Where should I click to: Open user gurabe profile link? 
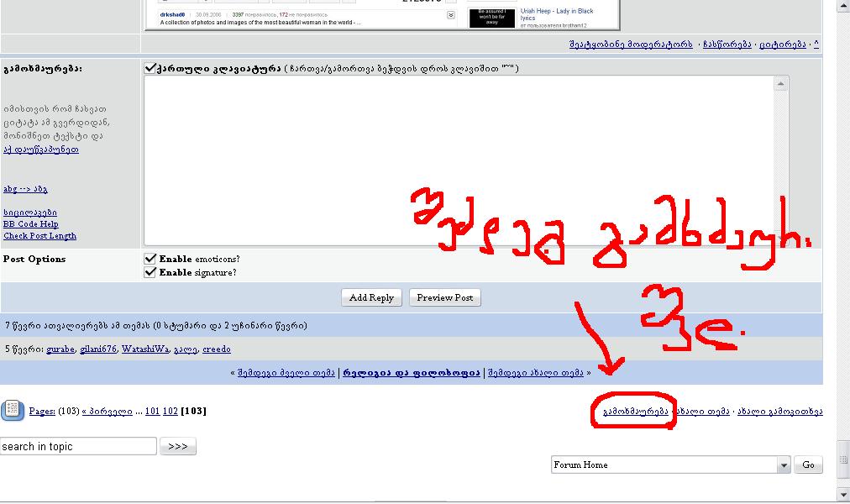60,349
